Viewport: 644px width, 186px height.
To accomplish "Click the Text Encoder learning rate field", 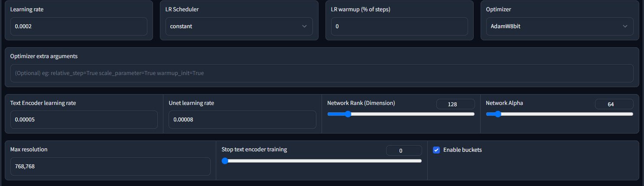I will [84, 120].
